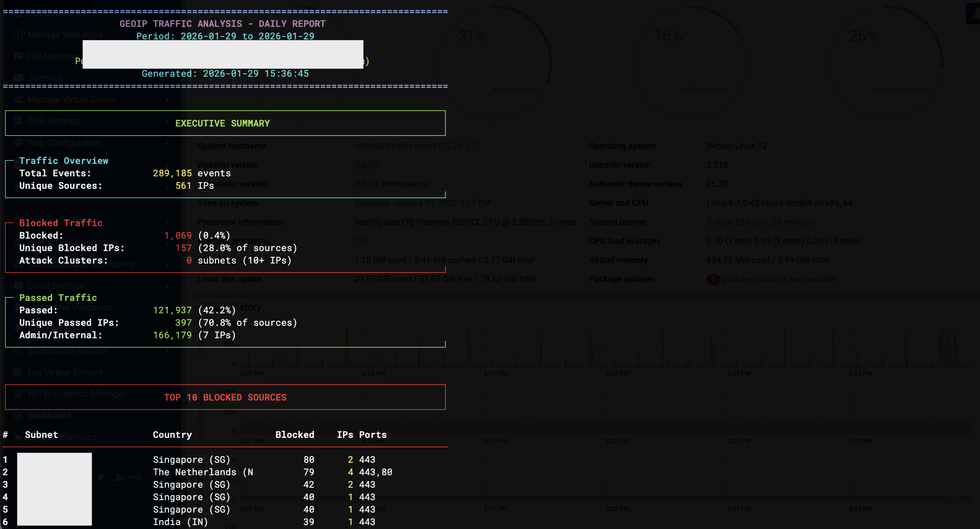Click the Dashboard gauge icon
Screen dimensions: 980x529
coord(18,416)
